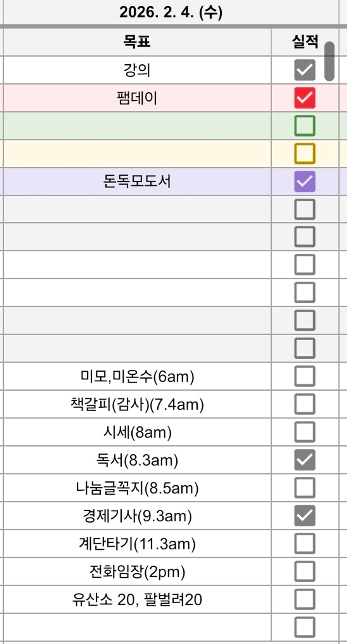Image resolution: width=347 pixels, height=644 pixels.
Task: Check the 계단타기(11.3am) checkbox
Action: (304, 544)
